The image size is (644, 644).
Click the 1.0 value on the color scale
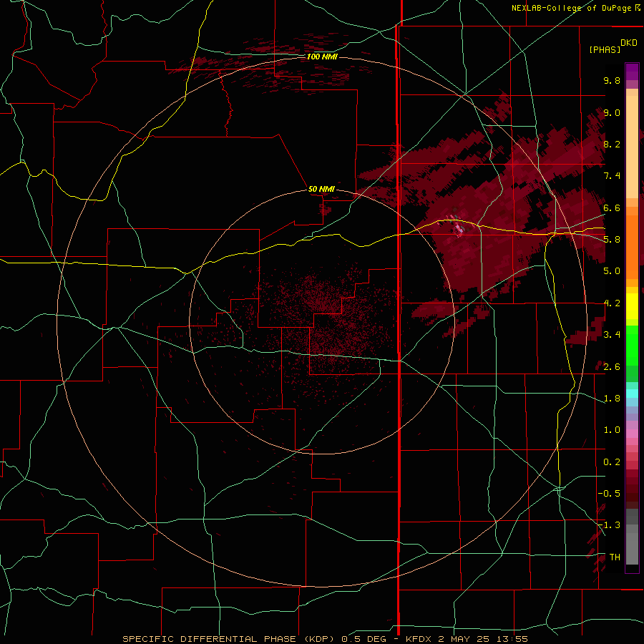612,429
